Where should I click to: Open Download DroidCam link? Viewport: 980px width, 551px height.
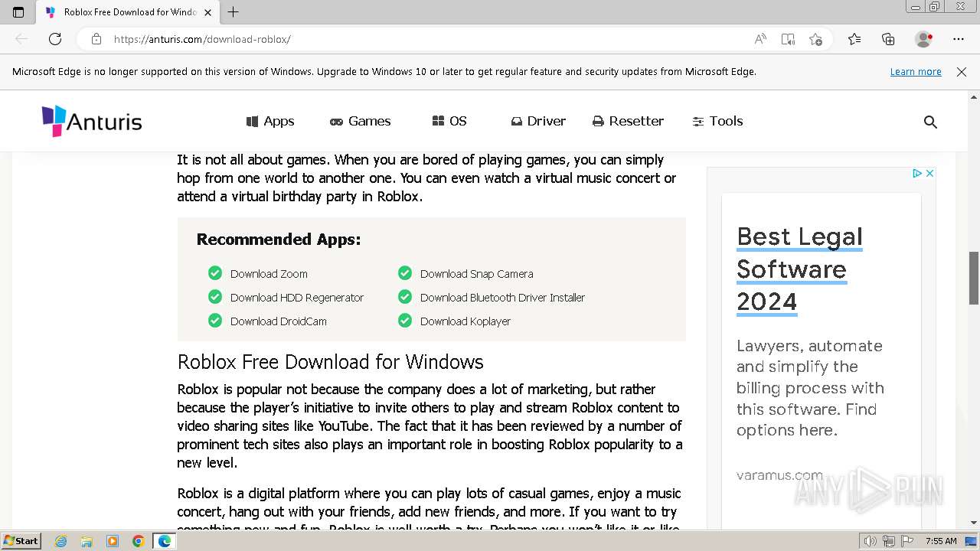279,321
